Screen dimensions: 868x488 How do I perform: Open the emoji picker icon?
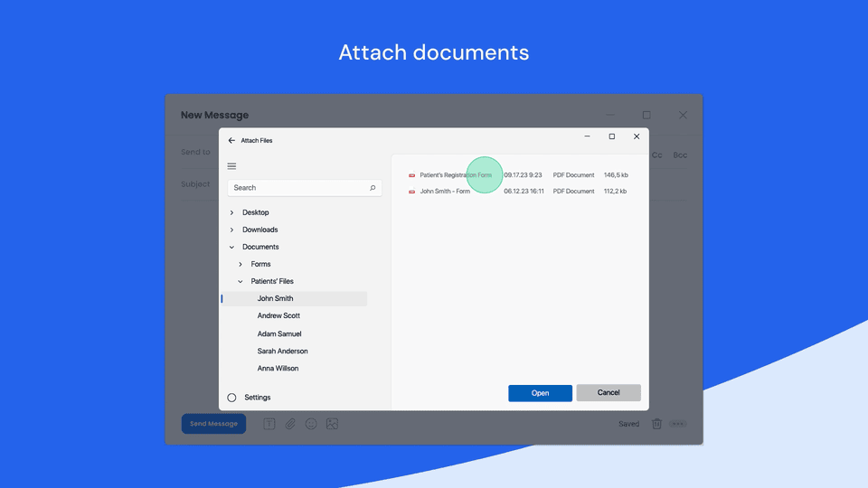(x=311, y=424)
